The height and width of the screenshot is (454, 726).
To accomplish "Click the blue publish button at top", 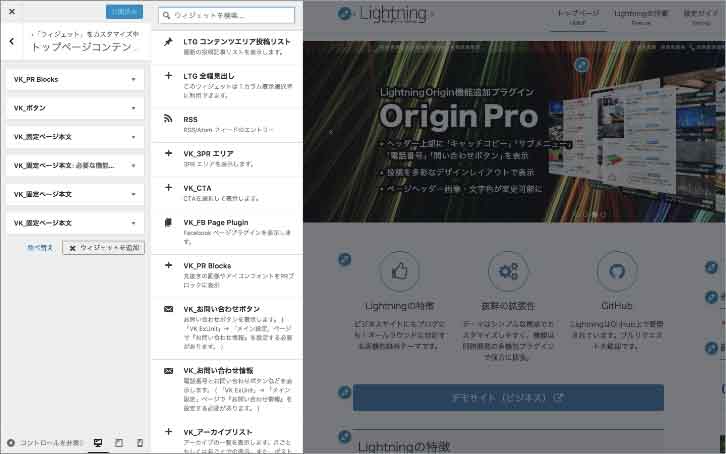I will (124, 12).
